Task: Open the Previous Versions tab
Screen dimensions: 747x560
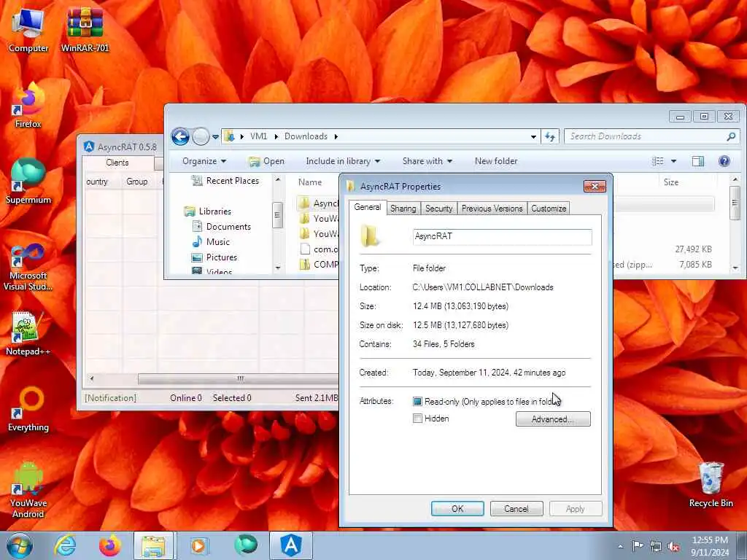Action: (x=492, y=209)
